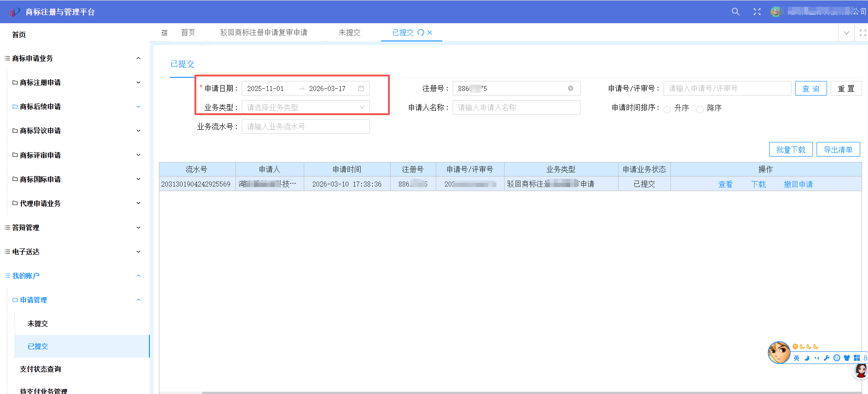Click 撤回申请 link in the table row

[x=798, y=184]
